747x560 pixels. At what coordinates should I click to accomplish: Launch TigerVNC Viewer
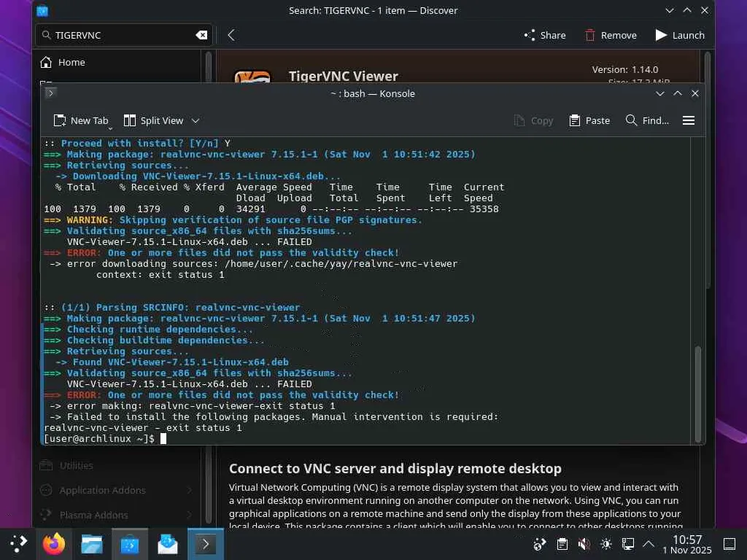[680, 35]
